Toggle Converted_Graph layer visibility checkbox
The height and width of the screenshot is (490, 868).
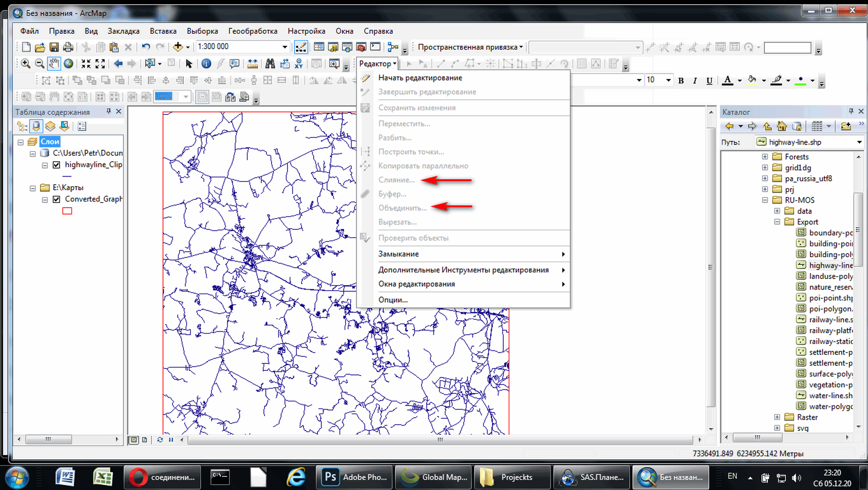click(x=57, y=199)
